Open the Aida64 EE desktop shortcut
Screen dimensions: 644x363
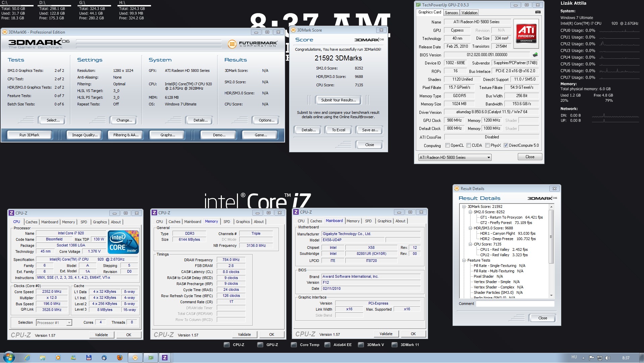tap(338, 345)
